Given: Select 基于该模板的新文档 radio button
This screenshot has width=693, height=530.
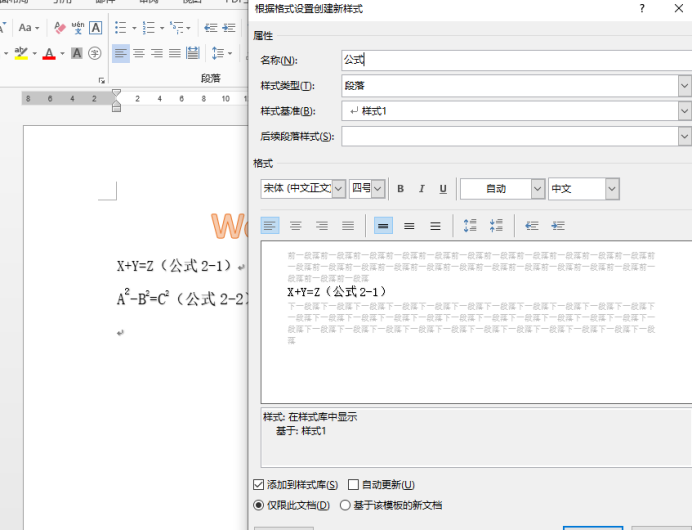Looking at the screenshot, I should point(345,505).
